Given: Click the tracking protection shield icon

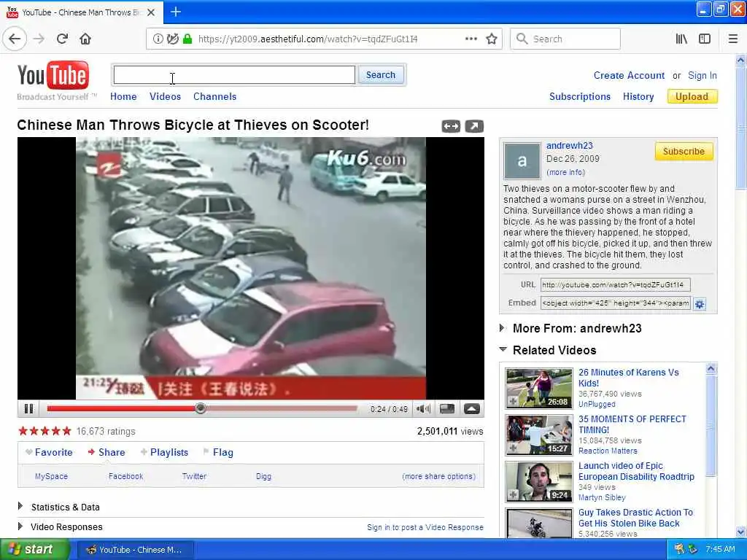Looking at the screenshot, I should point(172,39).
